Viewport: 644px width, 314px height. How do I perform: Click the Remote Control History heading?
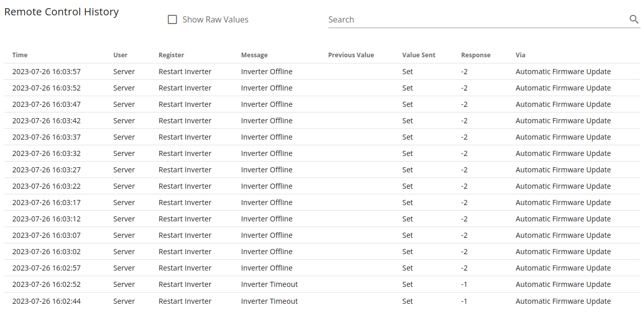(61, 12)
